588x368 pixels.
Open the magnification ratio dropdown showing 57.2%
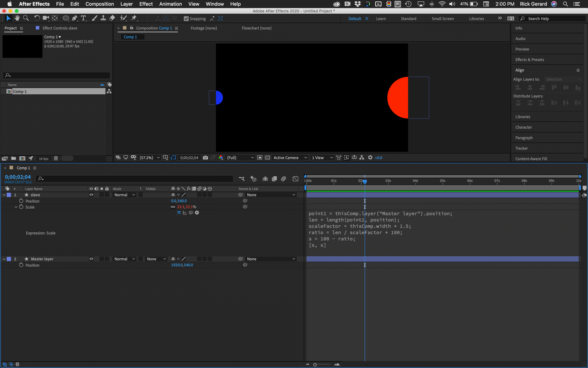coord(149,158)
